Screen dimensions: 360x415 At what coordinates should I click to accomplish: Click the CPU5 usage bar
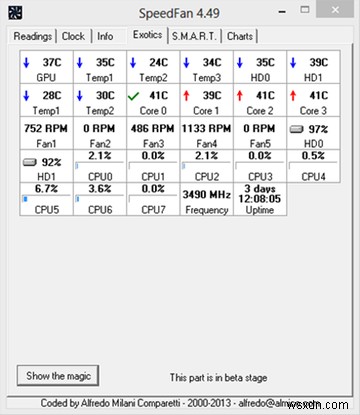click(x=46, y=199)
